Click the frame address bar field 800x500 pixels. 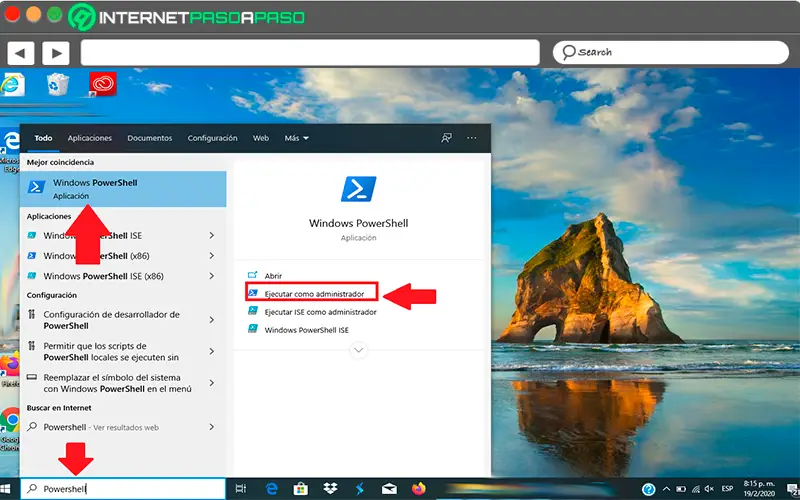tap(310, 53)
